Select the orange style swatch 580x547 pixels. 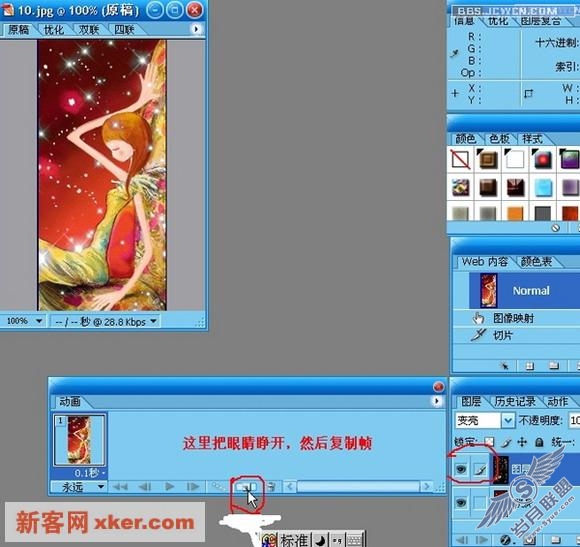[515, 213]
